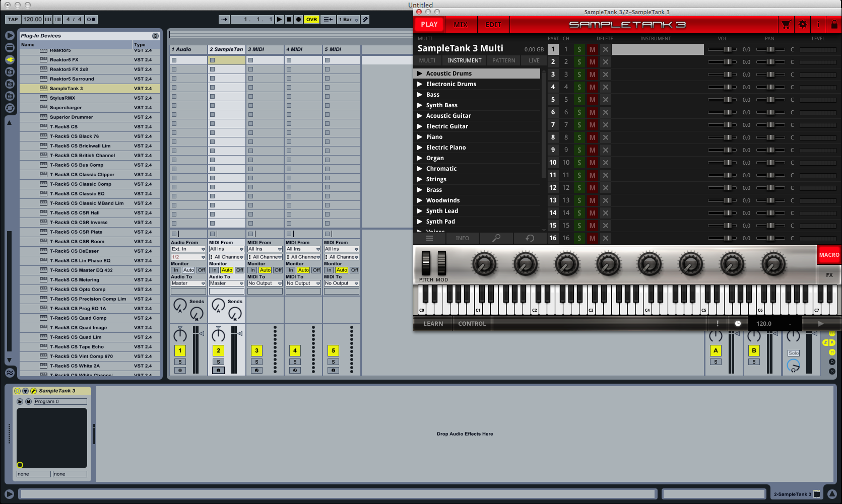Image resolution: width=842 pixels, height=504 pixels.
Task: Select the PLAY tab
Action: click(x=429, y=24)
